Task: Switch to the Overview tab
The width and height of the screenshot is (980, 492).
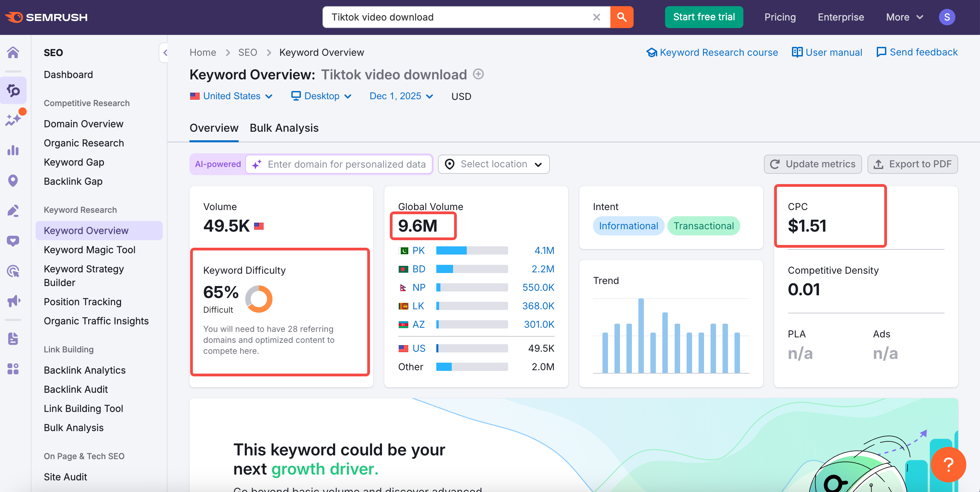Action: point(214,128)
